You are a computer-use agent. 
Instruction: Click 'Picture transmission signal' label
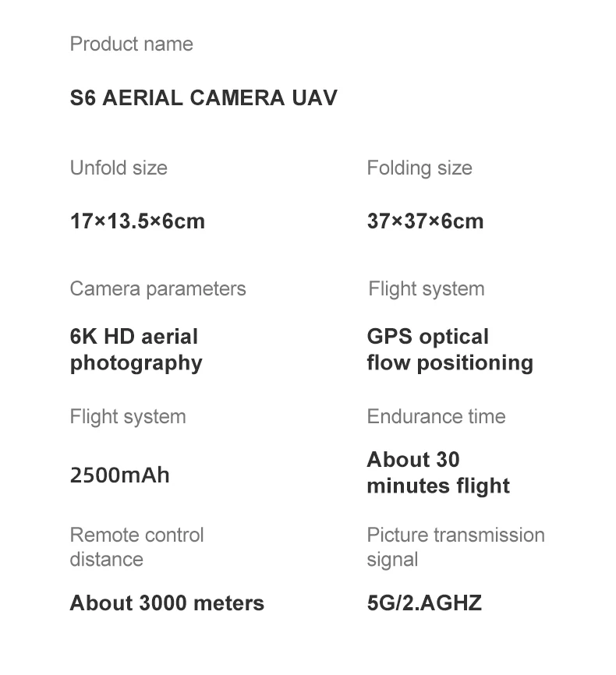tap(455, 548)
